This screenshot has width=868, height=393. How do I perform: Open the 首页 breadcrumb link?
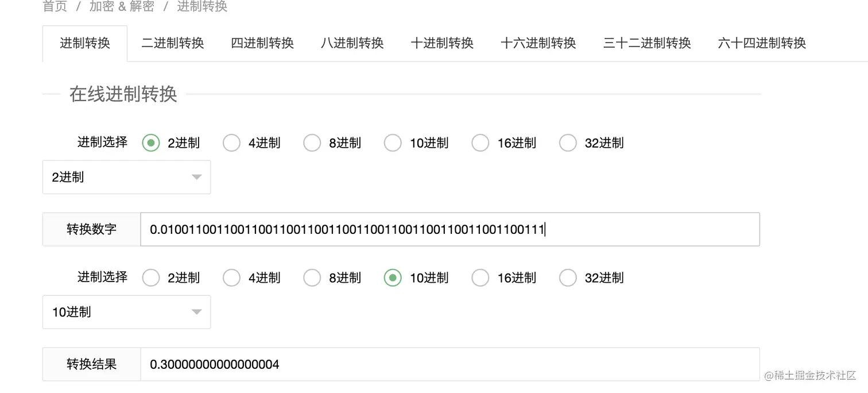55,6
